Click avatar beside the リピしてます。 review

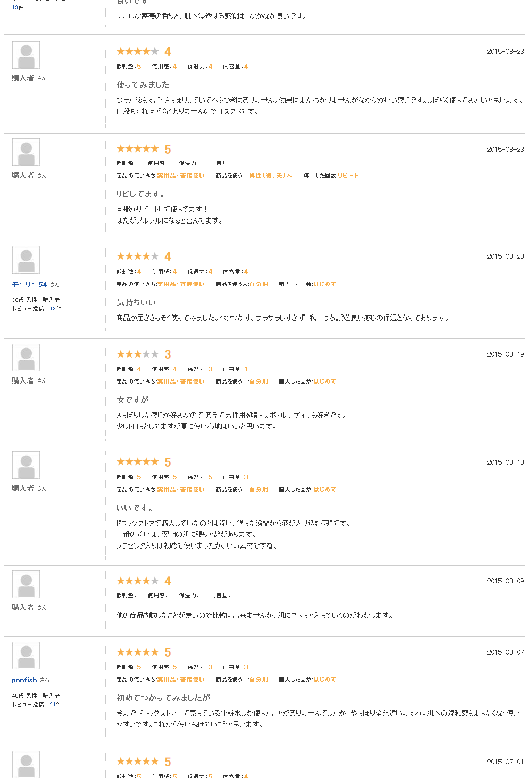coord(26,153)
